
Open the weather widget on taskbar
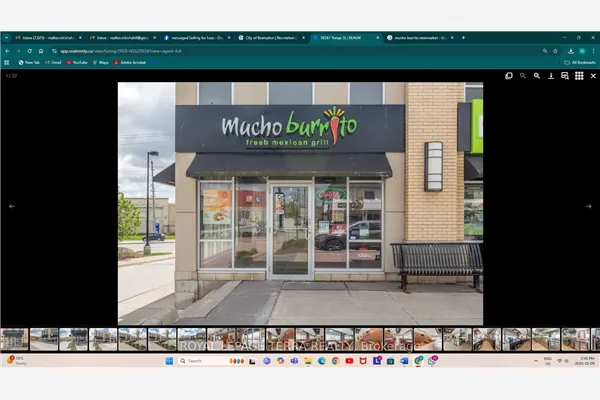[x=16, y=361]
